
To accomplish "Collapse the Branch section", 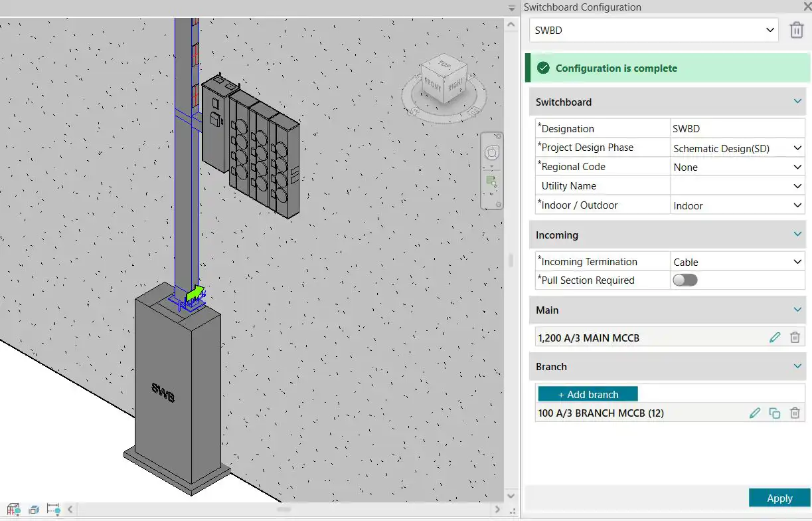I will click(x=796, y=366).
